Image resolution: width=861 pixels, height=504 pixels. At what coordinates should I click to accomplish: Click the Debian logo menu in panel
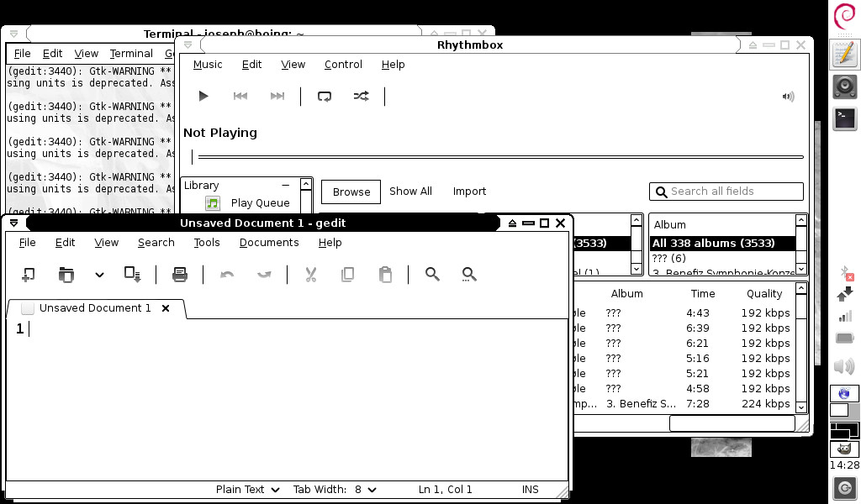pyautogui.click(x=844, y=17)
